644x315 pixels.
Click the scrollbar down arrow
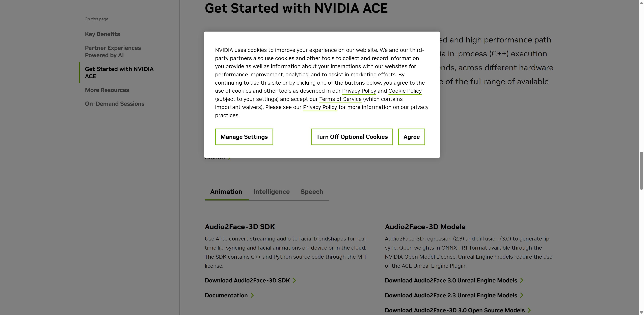641,312
